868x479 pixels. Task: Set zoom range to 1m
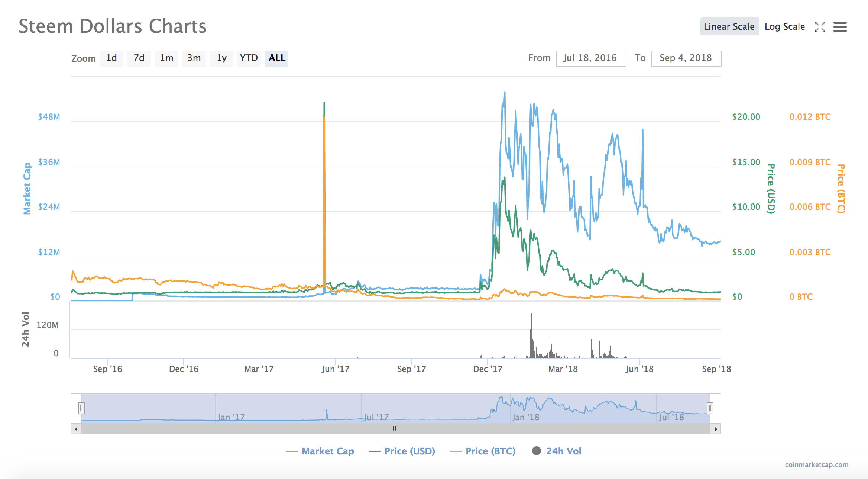point(166,58)
